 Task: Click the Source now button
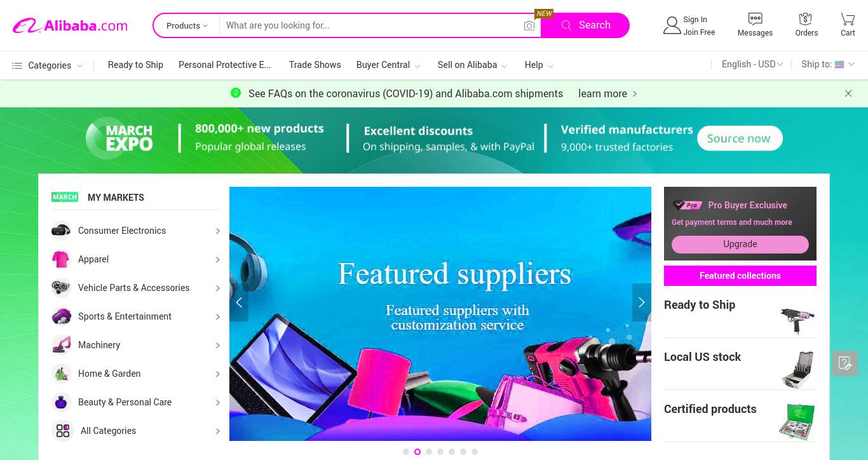tap(739, 139)
